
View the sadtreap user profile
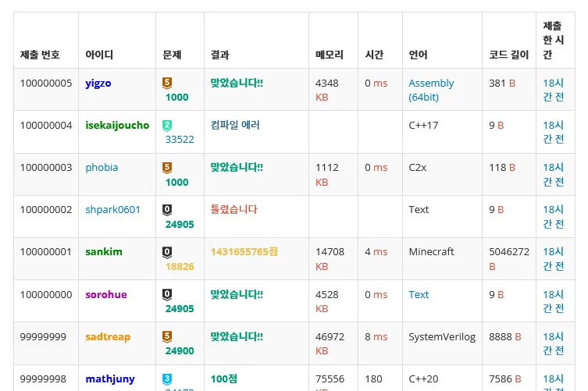click(x=108, y=337)
